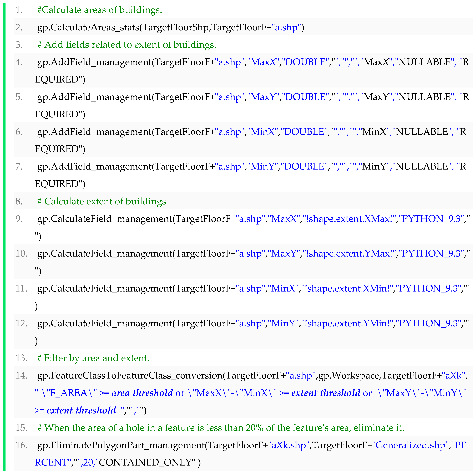Click "NULLABLE" in the MinY AddField line
The height and width of the screenshot is (475, 476).
coord(422,167)
